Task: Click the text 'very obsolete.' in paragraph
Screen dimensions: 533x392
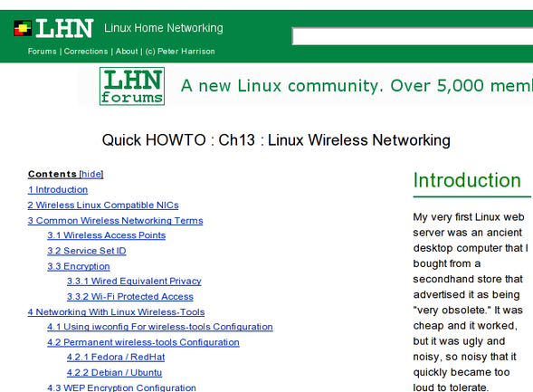Action: (452, 310)
